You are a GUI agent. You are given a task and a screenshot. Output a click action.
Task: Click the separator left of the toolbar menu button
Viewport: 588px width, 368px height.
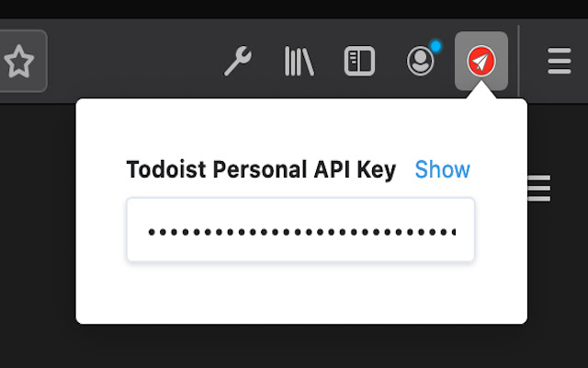pyautogui.click(x=519, y=62)
